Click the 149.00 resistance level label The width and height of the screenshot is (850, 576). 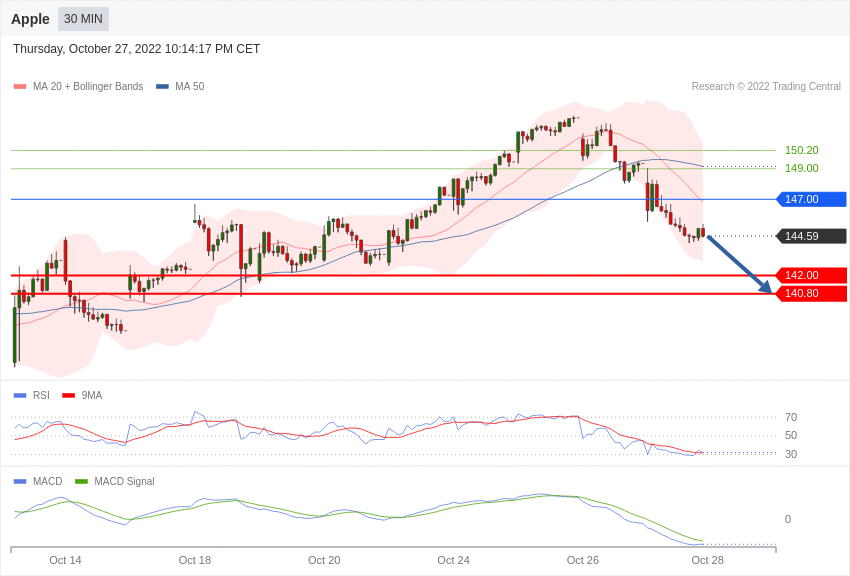tap(801, 168)
